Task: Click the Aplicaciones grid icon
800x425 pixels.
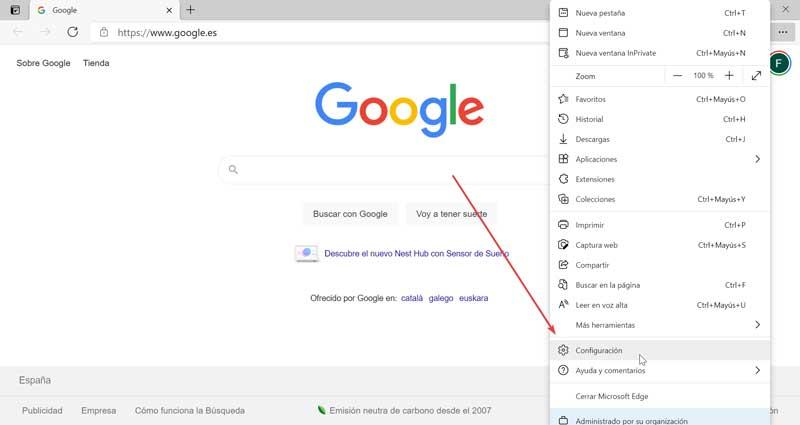Action: pos(563,159)
